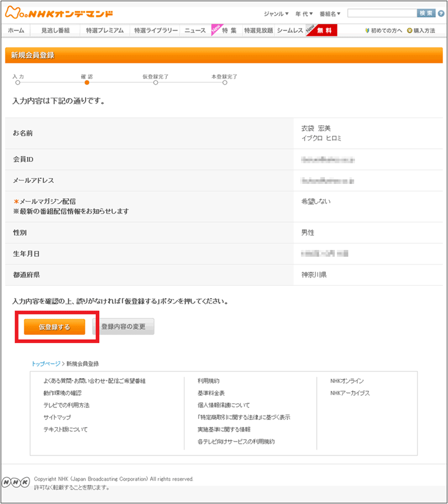
Task: Open サイトマップ footer link
Action: pyautogui.click(x=57, y=417)
